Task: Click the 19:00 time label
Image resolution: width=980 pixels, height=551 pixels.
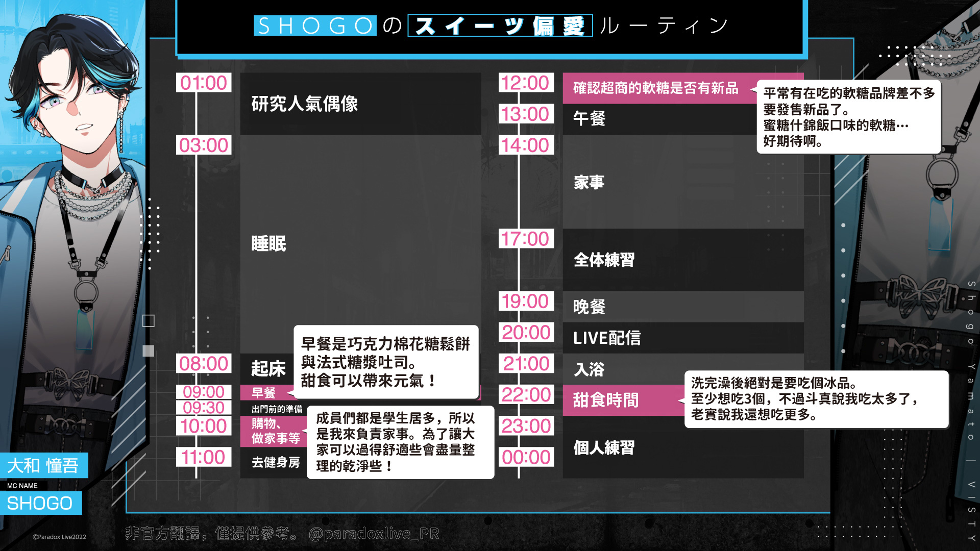Action: (526, 301)
